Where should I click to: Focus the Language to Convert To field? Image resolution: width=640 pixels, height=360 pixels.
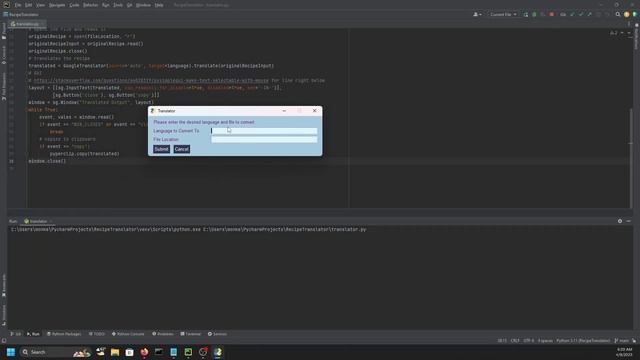click(x=264, y=131)
